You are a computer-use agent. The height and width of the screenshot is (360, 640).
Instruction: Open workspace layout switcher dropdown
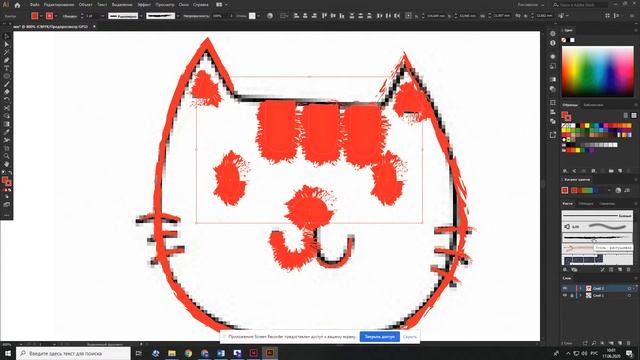[x=222, y=5]
